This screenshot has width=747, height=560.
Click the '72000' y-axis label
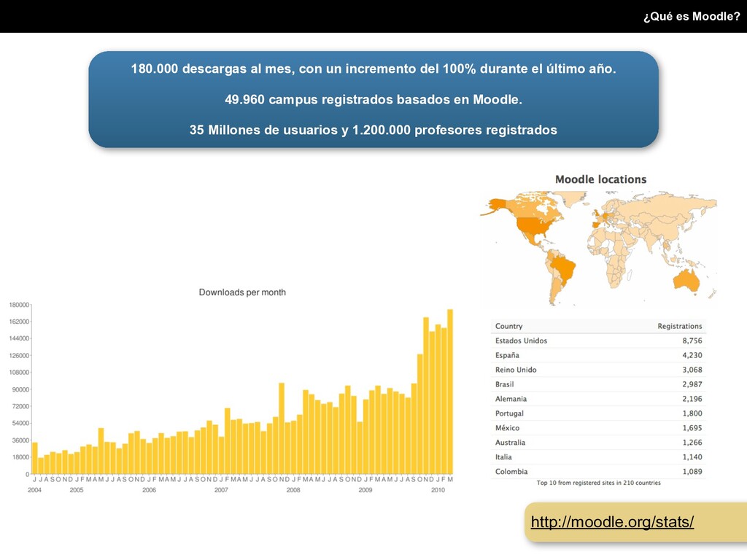[x=20, y=406]
